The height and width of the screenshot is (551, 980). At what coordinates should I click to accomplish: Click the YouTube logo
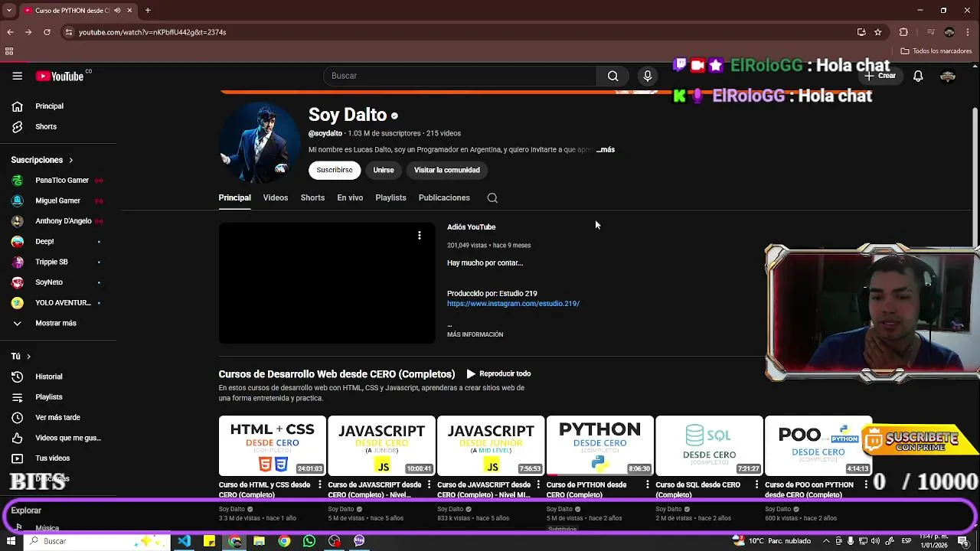[60, 76]
